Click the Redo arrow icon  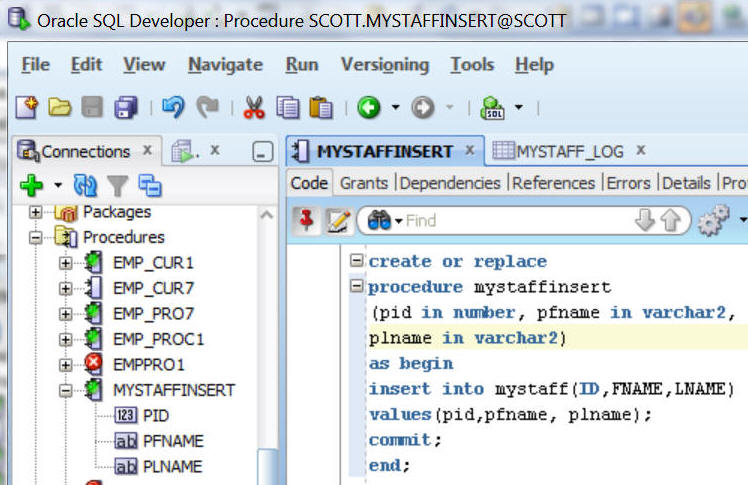208,107
